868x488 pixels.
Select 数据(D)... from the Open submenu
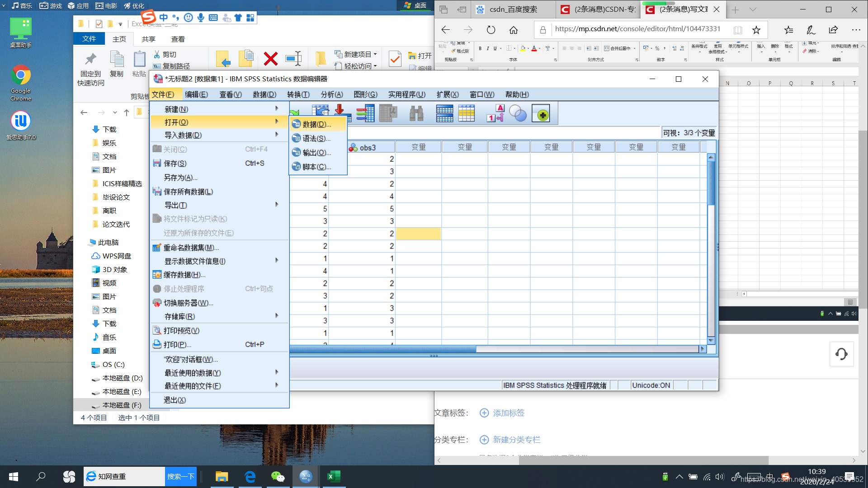click(316, 124)
